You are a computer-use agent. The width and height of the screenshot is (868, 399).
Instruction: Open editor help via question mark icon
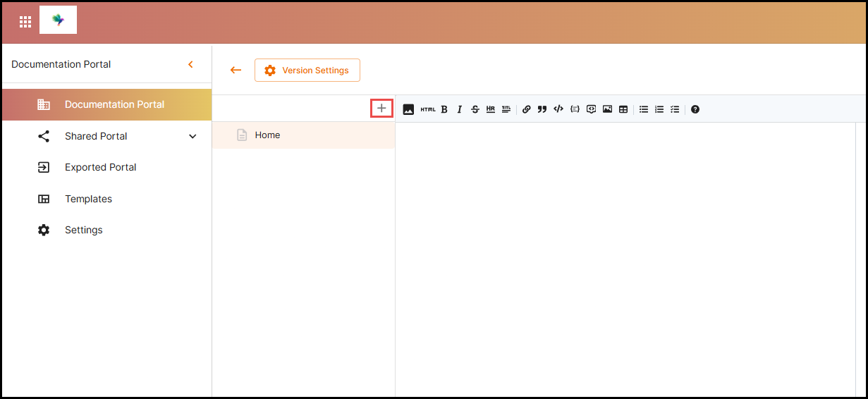(x=695, y=109)
